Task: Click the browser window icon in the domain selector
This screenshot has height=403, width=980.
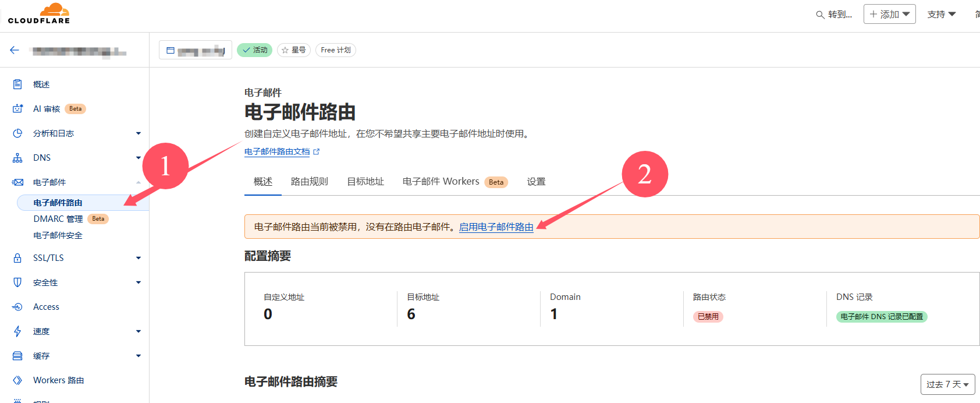Action: [171, 51]
